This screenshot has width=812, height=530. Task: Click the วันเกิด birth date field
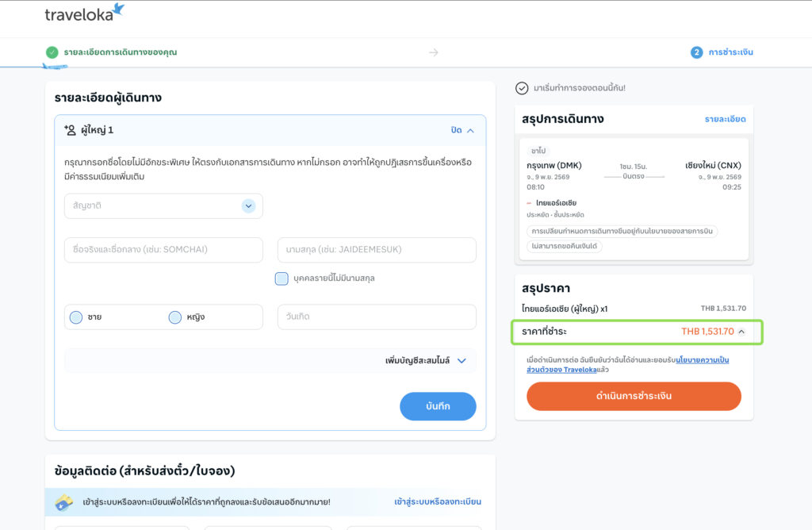click(x=377, y=317)
